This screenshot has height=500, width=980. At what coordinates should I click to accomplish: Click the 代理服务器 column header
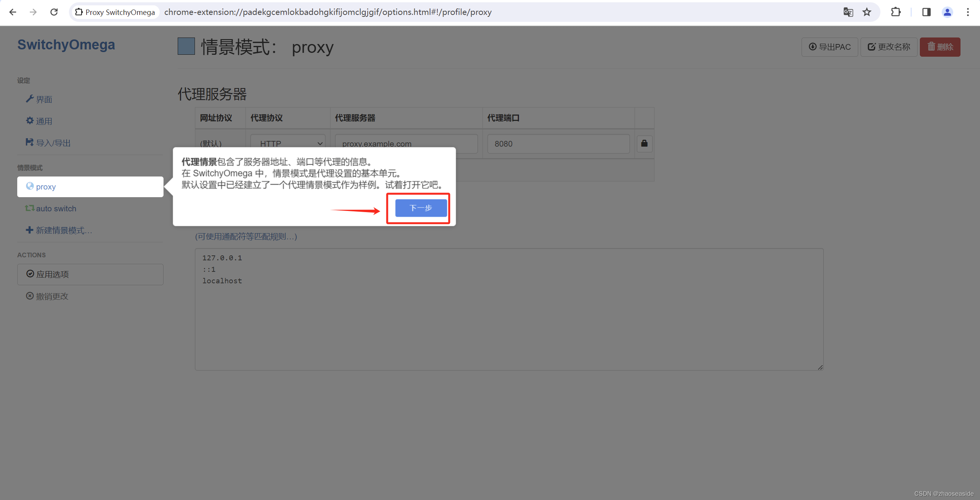(x=355, y=118)
